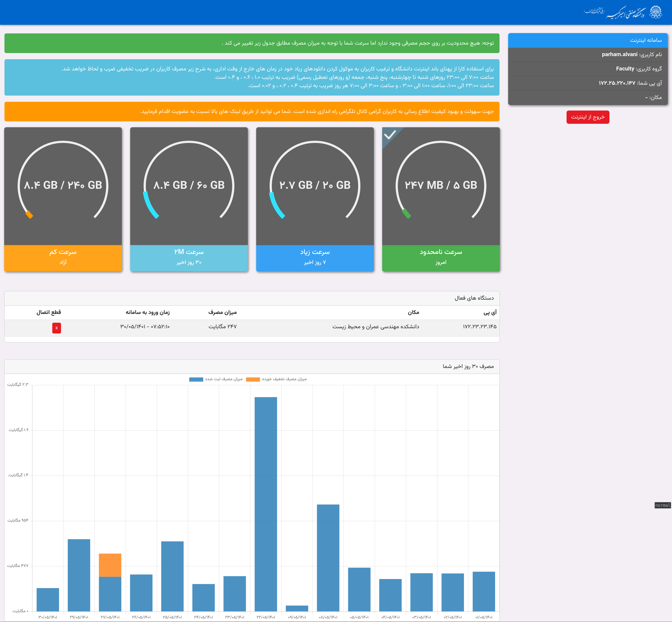Viewport: 672px width, 622px height.
Task: Select the orange low speed card footer
Action: [x=63, y=257]
